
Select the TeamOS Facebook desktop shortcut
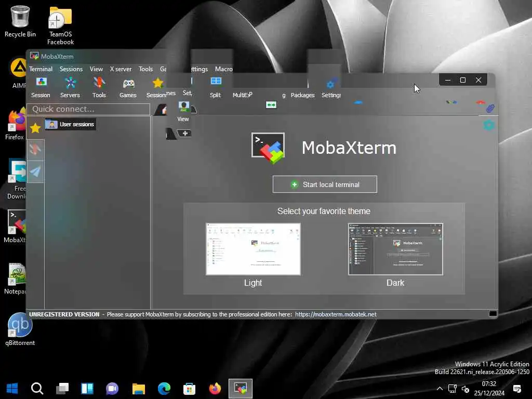60,26
